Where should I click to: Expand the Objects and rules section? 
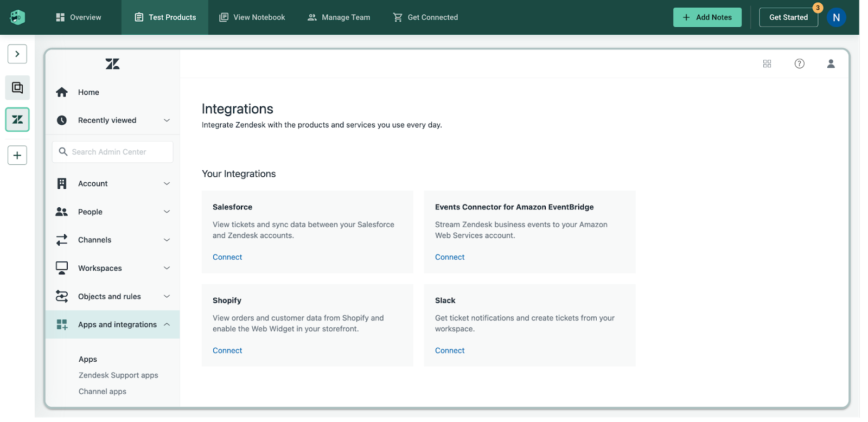pos(167,296)
